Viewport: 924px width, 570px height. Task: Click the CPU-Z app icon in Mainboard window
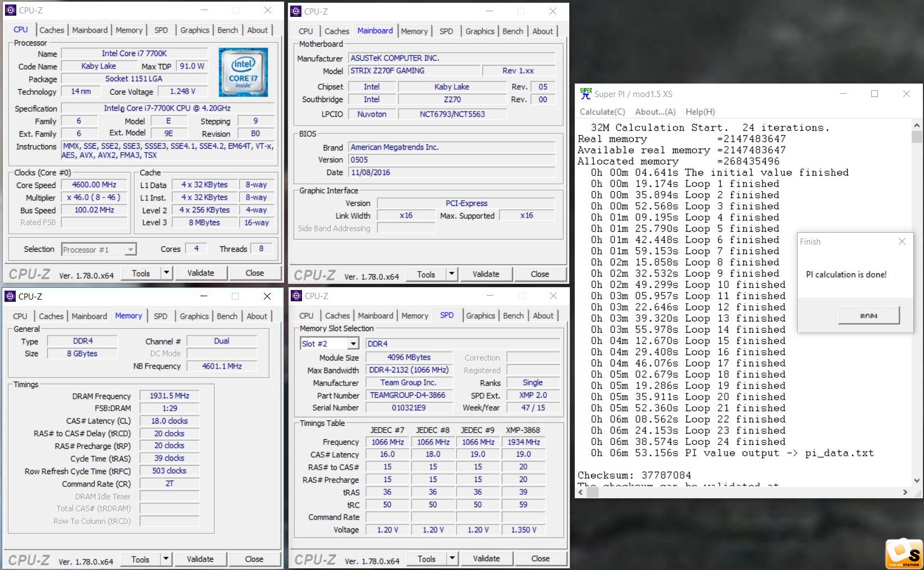[x=296, y=11]
